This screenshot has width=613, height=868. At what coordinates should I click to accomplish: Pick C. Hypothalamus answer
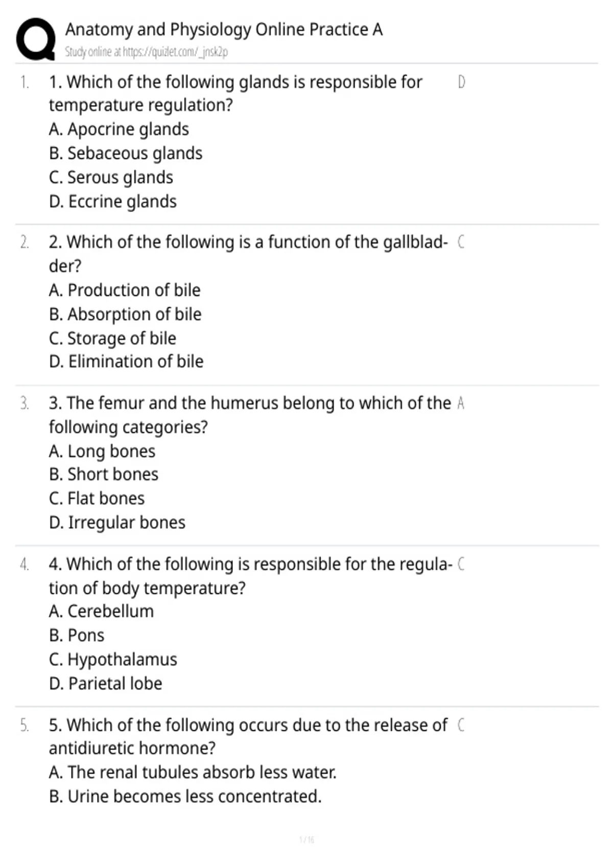113,660
